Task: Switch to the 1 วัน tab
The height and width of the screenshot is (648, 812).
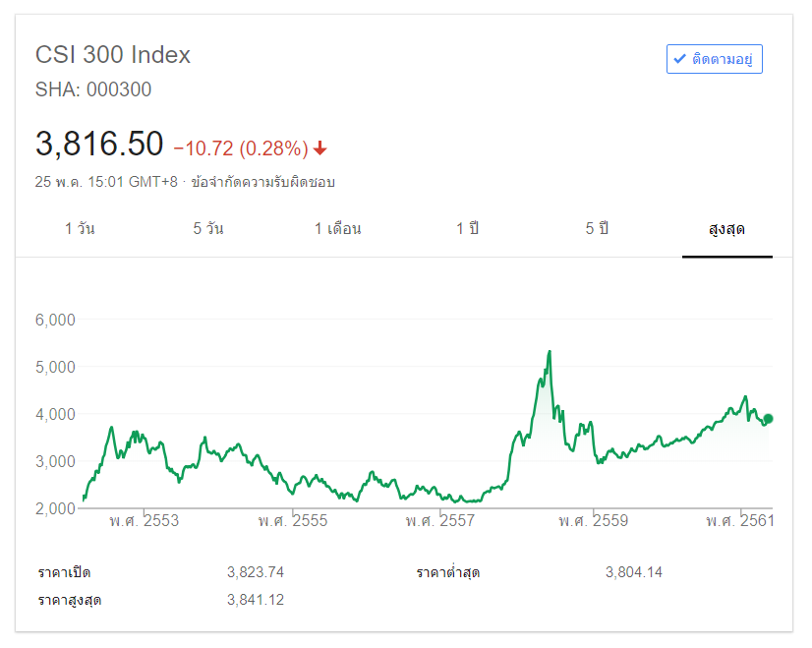Action: 80,229
